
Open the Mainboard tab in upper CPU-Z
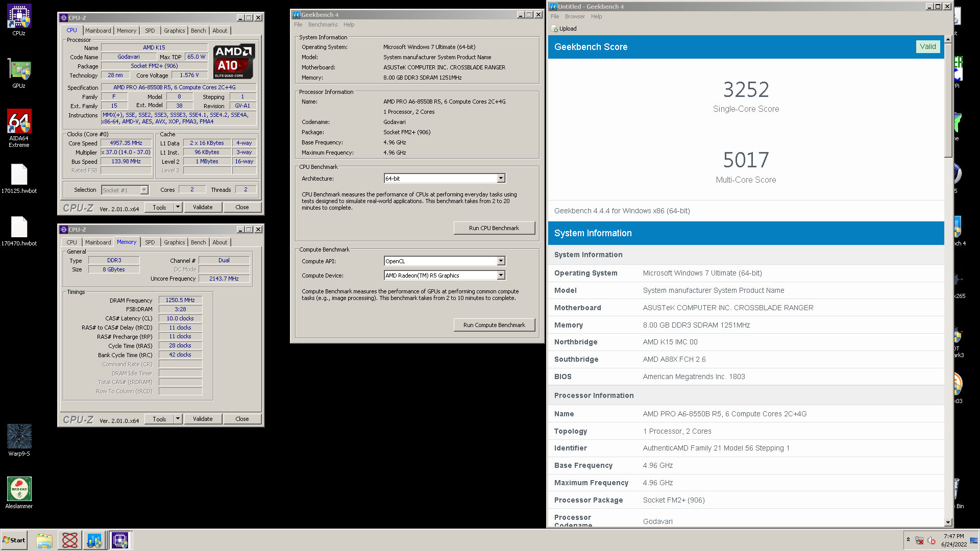(98, 31)
